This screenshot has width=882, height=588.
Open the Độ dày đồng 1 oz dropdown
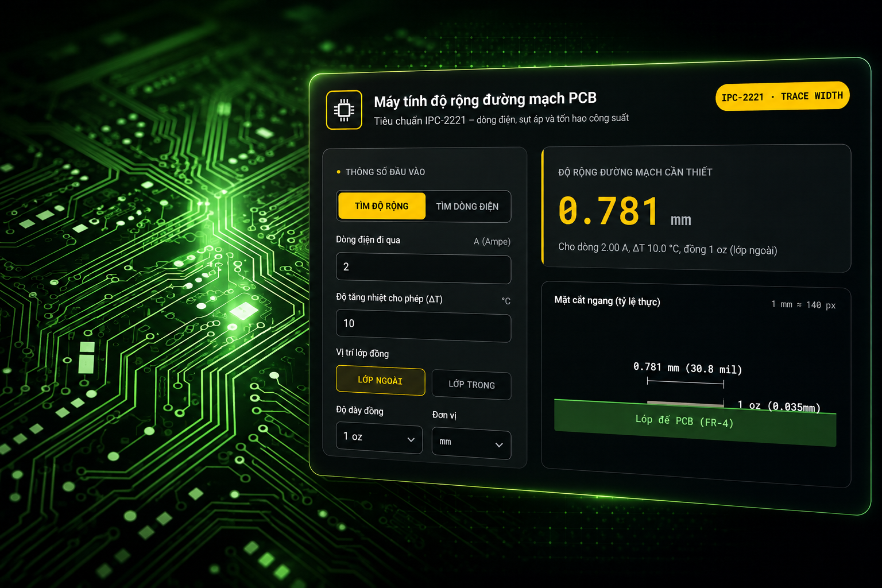tap(379, 438)
